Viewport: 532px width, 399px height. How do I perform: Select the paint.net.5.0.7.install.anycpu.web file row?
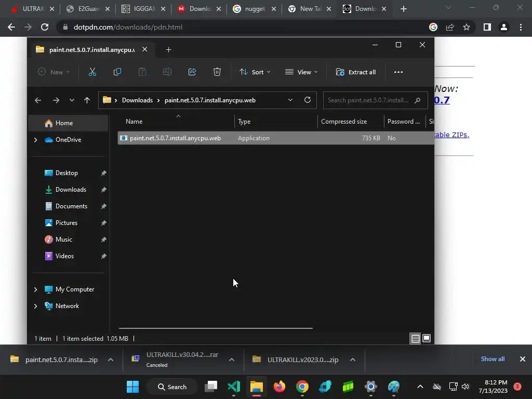[x=276, y=138]
